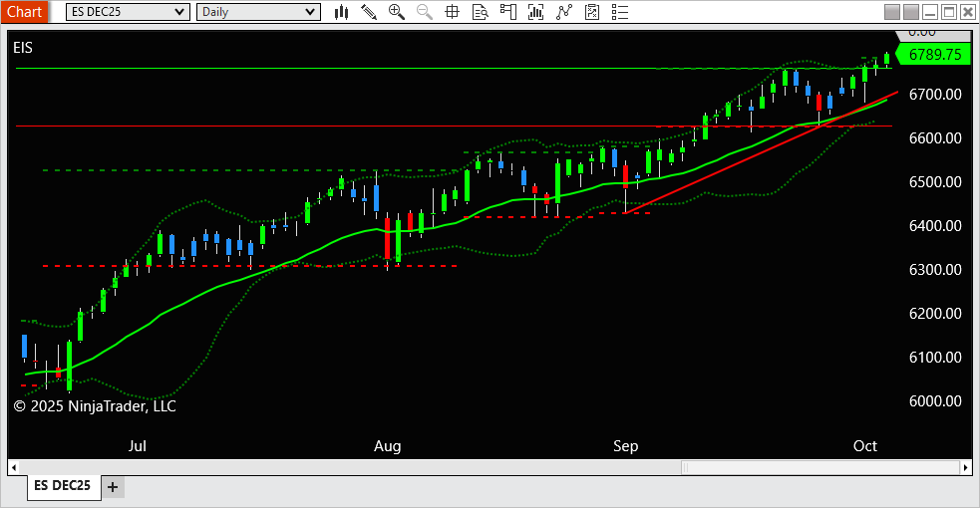The width and height of the screenshot is (980, 508).
Task: Toggle the Chart Trader panel
Action: point(508,12)
